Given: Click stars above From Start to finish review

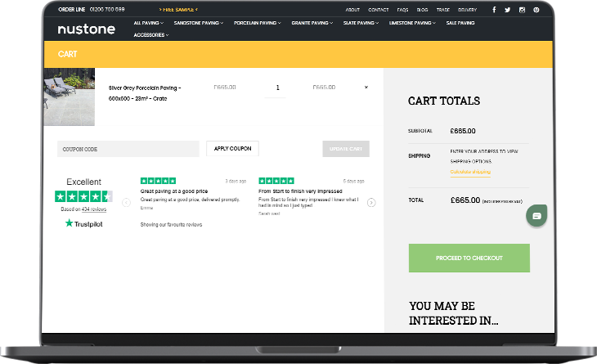Looking at the screenshot, I should pyautogui.click(x=276, y=181).
